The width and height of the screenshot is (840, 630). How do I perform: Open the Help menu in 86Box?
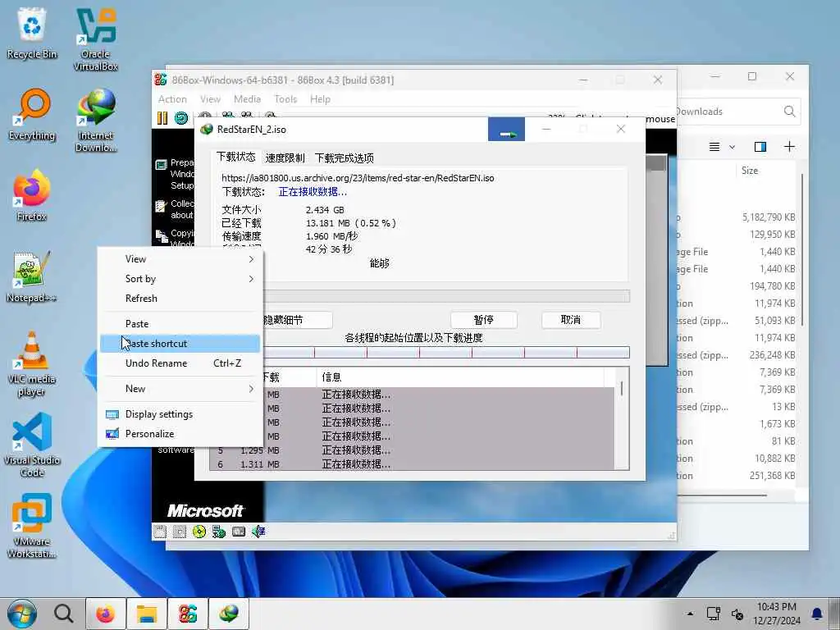[x=321, y=99]
